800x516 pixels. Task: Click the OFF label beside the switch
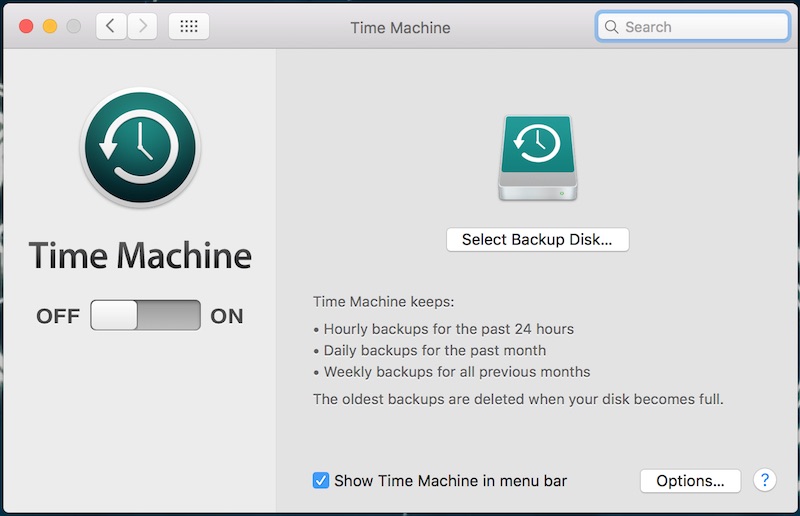(x=58, y=316)
